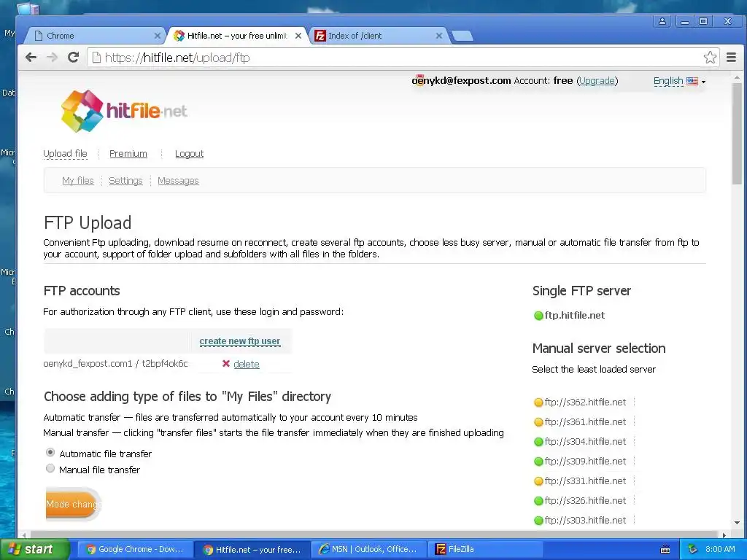Image resolution: width=747 pixels, height=560 pixels.
Task: Click the 8:00 AM taskbar clock
Action: click(x=720, y=550)
